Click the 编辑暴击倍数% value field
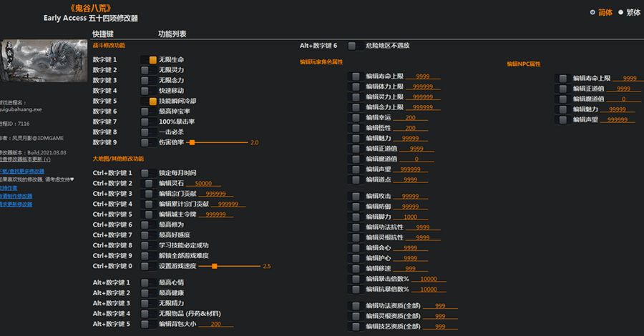The image size is (644, 336). [x=428, y=279]
